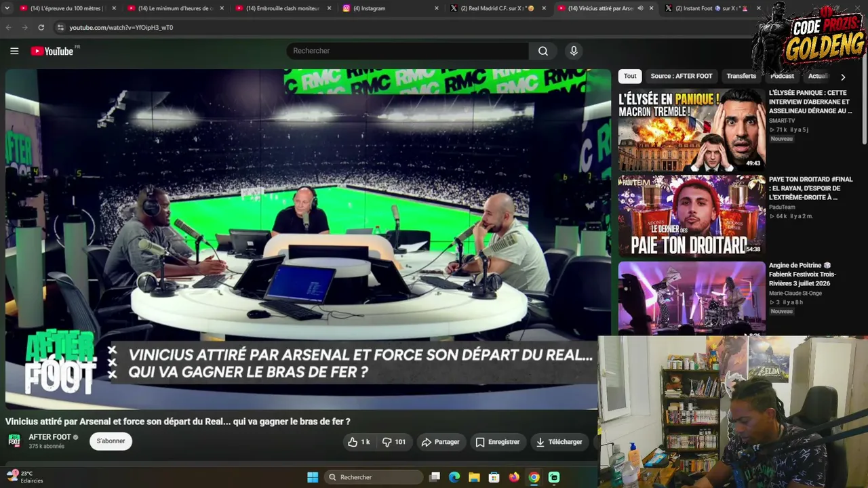Screen dimensions: 868x488
Task: Dislike the video with thumbs-down button
Action: tap(394, 442)
